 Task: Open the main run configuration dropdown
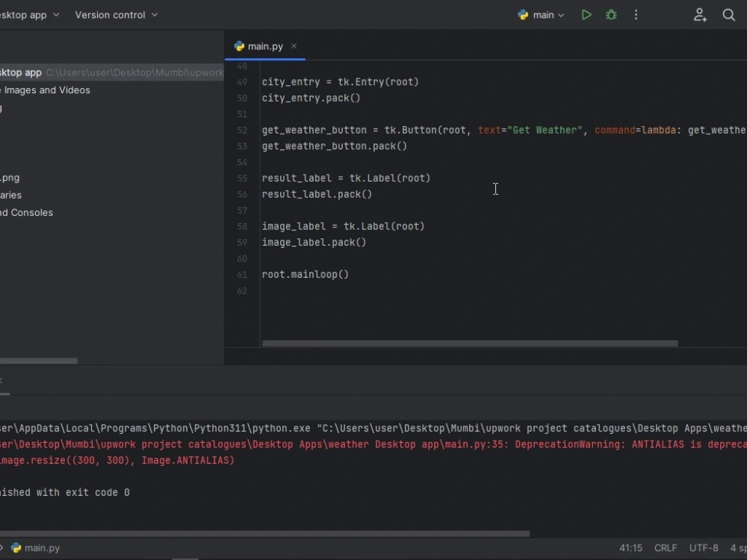[x=542, y=15]
